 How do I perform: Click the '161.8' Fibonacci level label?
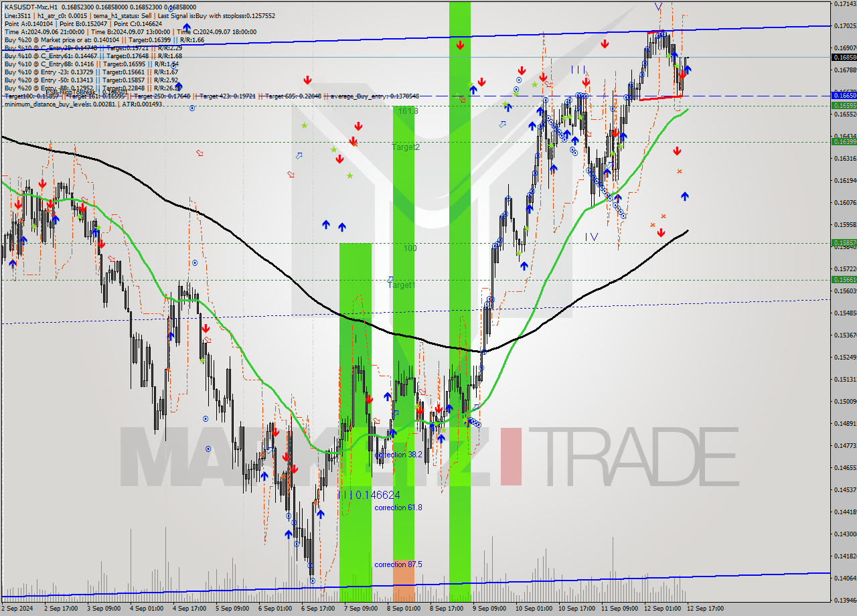tap(408, 111)
